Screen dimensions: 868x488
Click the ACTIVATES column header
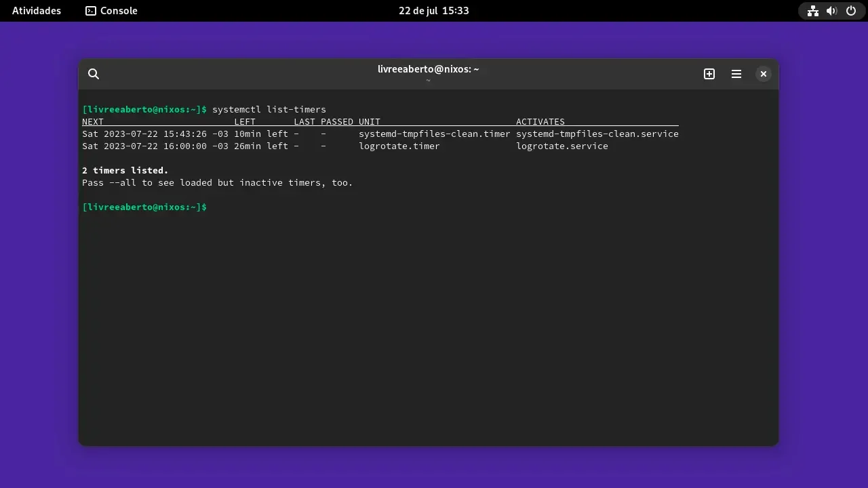[540, 122]
